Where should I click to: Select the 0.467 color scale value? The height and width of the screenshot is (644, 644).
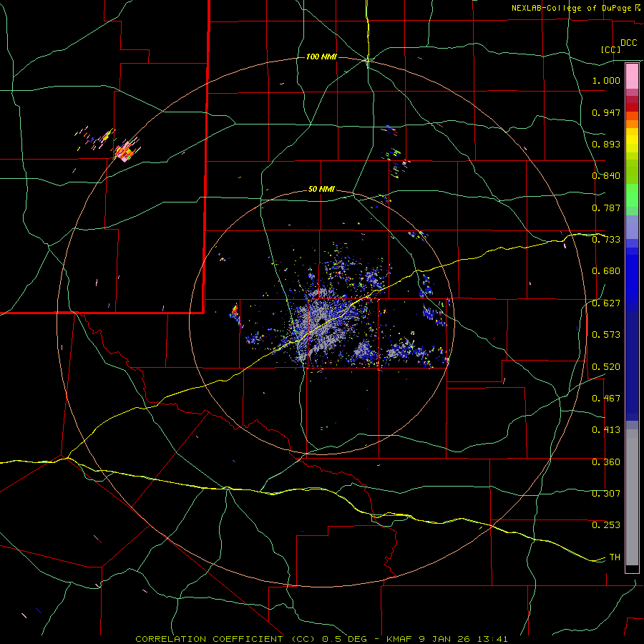(x=606, y=399)
